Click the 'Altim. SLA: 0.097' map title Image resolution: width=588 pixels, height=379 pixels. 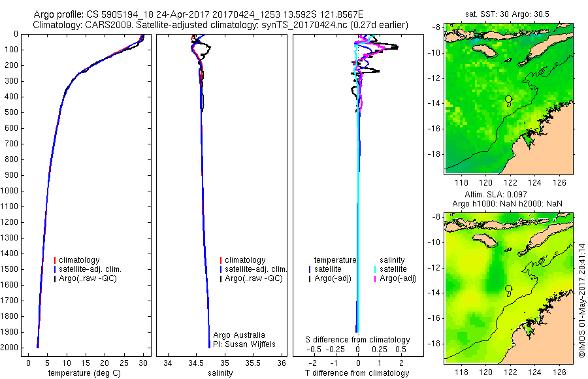pos(496,195)
